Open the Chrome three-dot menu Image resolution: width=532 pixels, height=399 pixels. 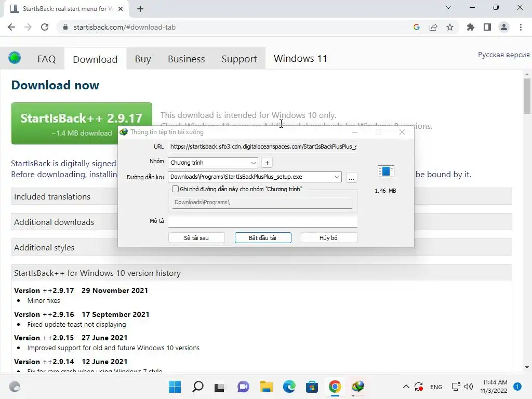point(521,27)
